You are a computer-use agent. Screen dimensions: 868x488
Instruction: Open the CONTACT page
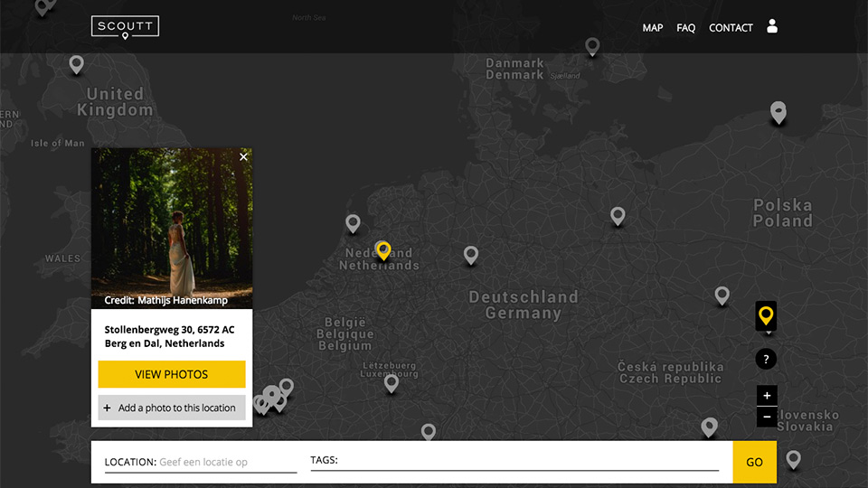(x=731, y=28)
